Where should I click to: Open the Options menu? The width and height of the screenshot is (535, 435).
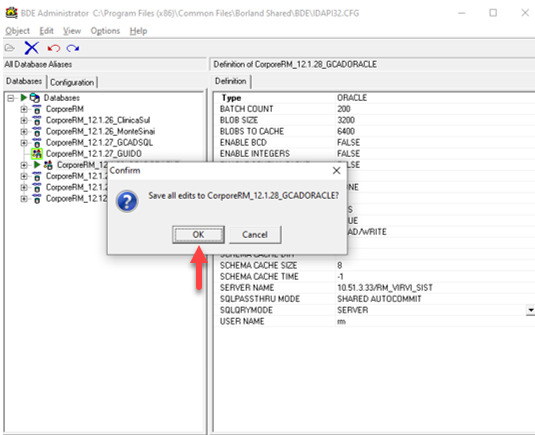pos(105,31)
